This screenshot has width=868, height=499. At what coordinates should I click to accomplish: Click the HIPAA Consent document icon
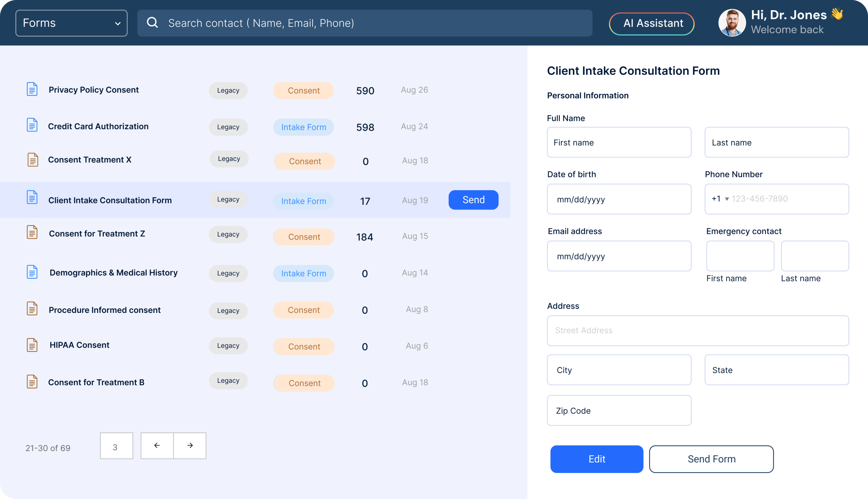coord(32,345)
